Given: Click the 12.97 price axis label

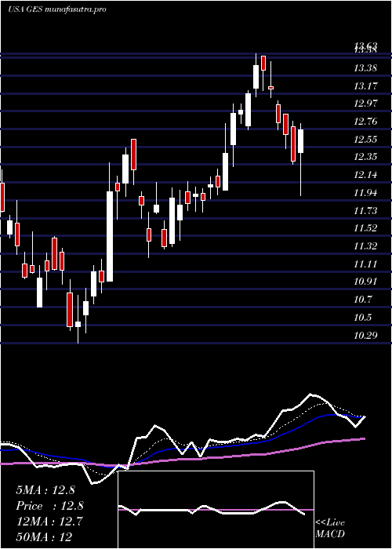Looking at the screenshot, I should tap(365, 104).
